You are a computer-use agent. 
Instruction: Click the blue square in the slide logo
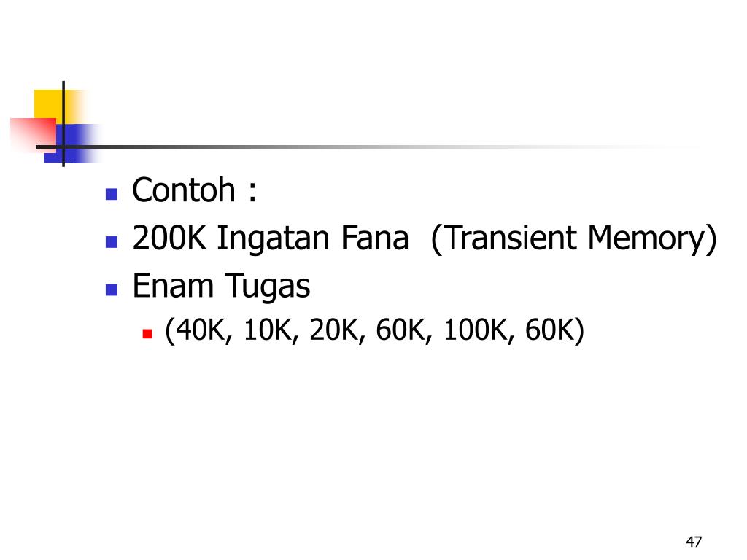(71, 144)
